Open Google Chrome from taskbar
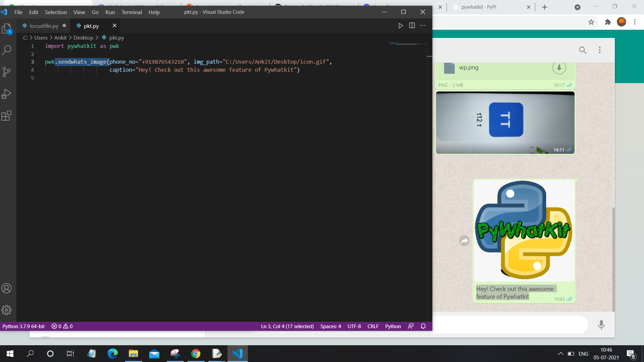This screenshot has height=362, width=644. [196, 354]
